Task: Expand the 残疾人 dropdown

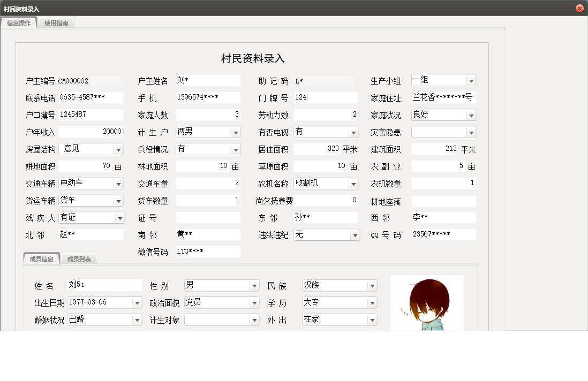Action: (x=120, y=218)
